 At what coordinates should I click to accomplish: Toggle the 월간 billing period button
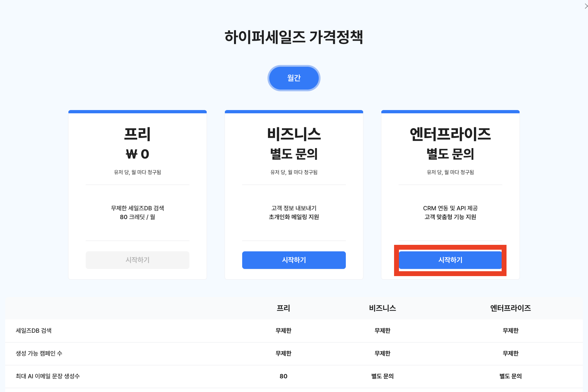(294, 78)
